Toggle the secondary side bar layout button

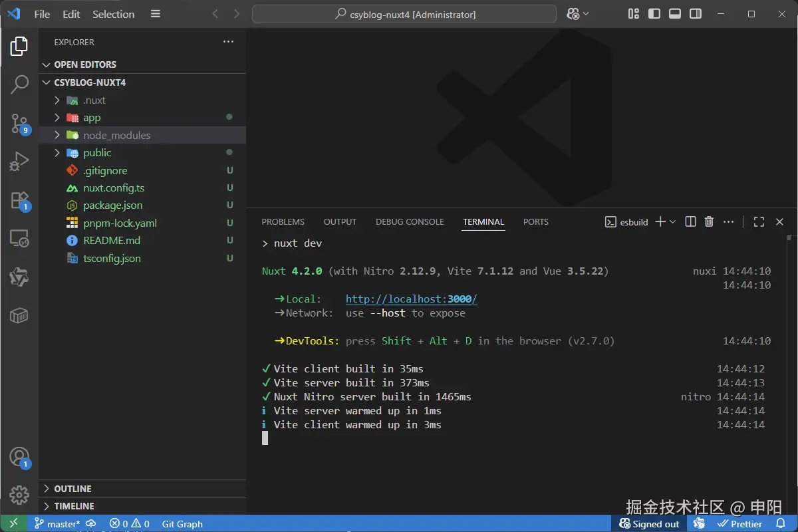coord(695,14)
